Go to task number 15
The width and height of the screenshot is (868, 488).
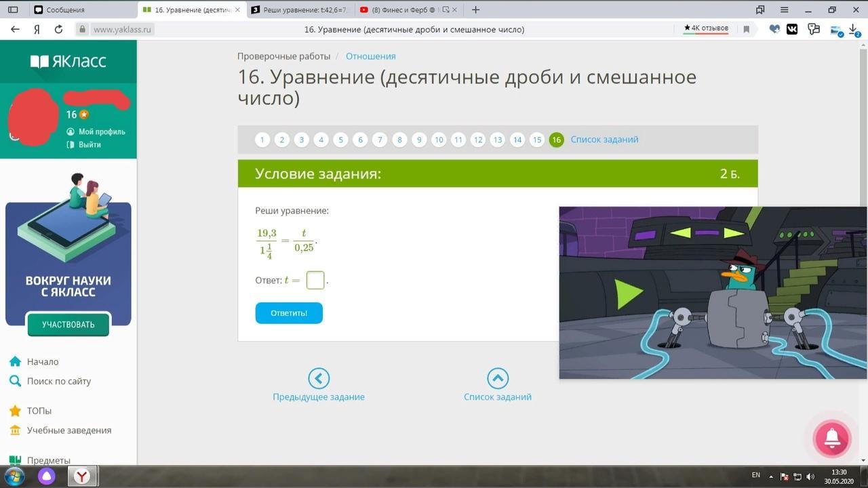tap(537, 140)
